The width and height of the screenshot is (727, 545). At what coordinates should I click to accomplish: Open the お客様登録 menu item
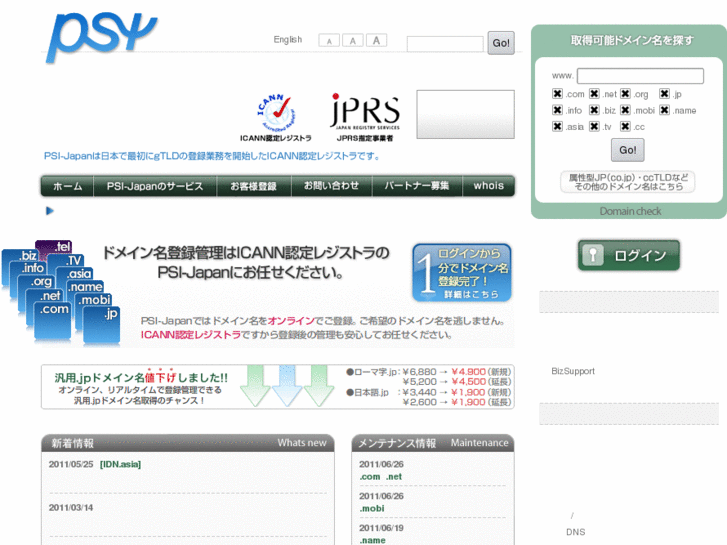pyautogui.click(x=254, y=186)
